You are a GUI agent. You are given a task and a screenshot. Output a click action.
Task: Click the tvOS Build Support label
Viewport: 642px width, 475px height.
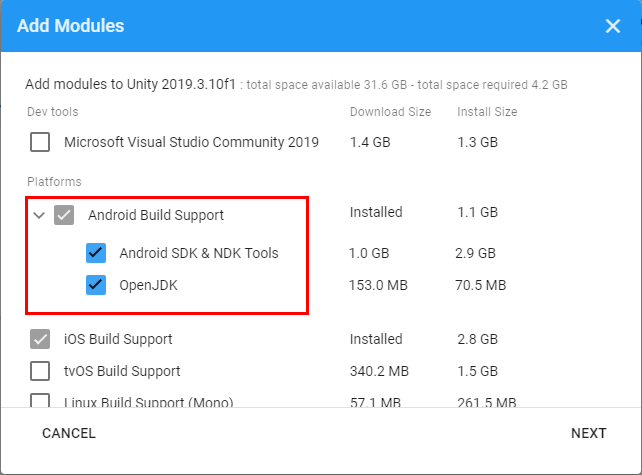(122, 371)
